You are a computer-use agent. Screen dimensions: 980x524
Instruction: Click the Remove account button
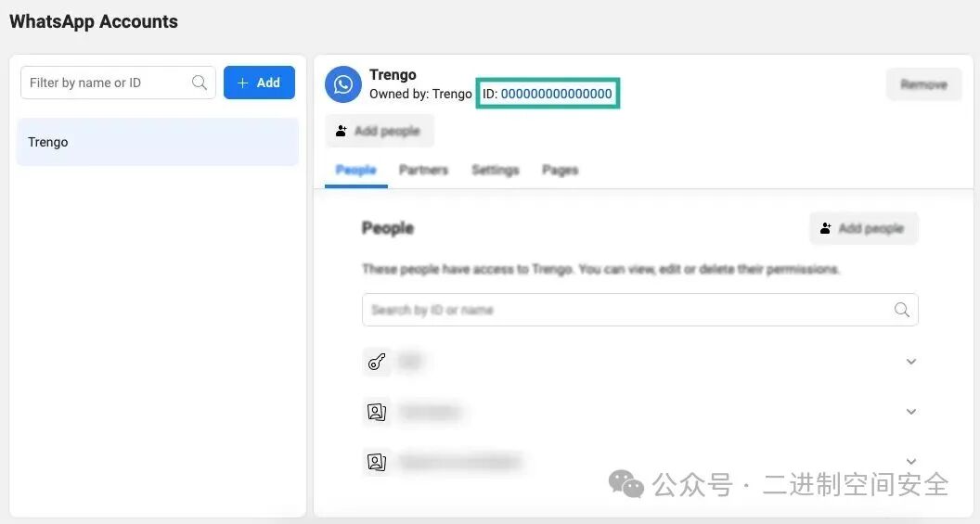pos(923,84)
